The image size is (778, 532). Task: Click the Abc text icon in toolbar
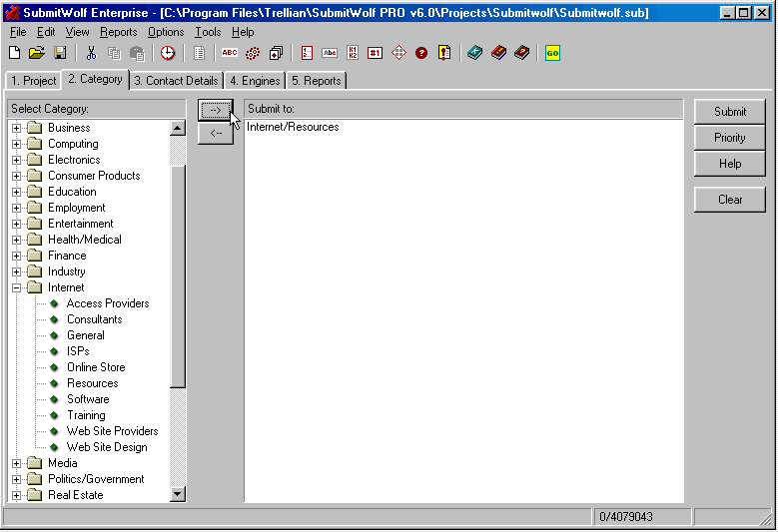coord(330,53)
